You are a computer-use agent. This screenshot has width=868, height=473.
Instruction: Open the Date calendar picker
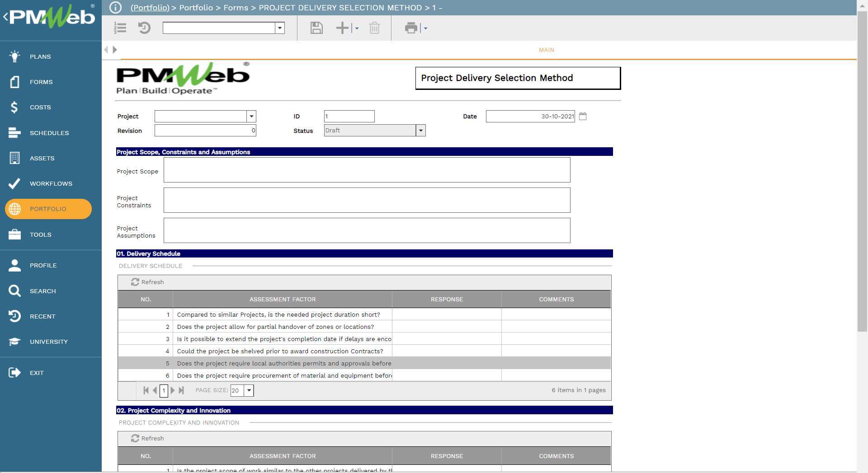583,116
